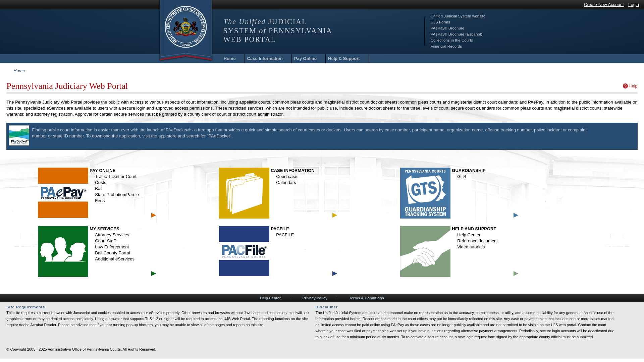Image resolution: width=644 pixels, height=362 pixels.
Task: Expand the My Services green arrow
Action: [154, 274]
